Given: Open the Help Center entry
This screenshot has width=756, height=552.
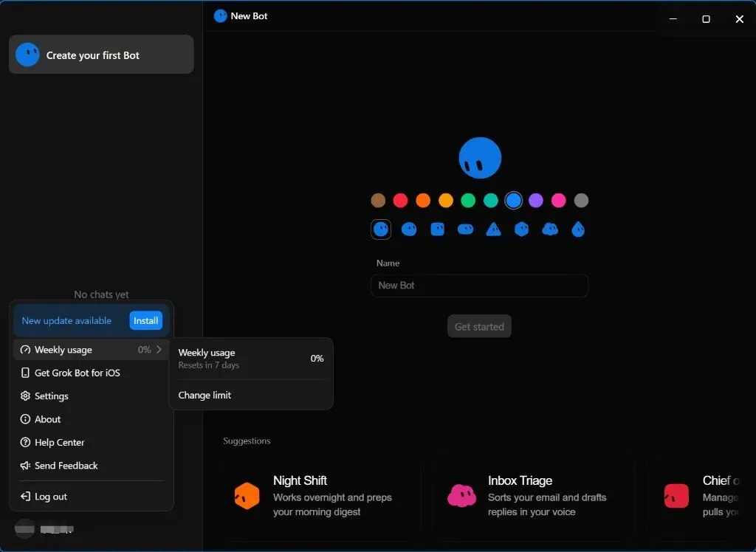Looking at the screenshot, I should point(91,442).
